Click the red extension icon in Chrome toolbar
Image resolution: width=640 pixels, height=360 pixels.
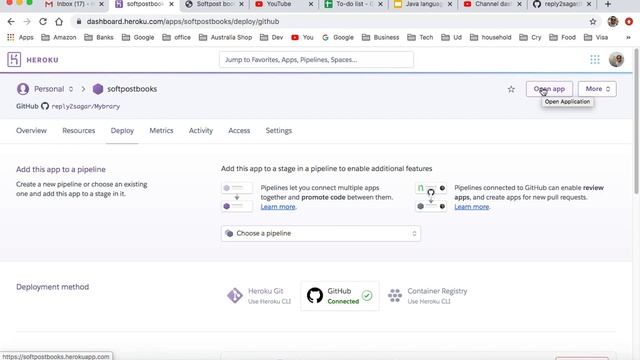pos(629,22)
